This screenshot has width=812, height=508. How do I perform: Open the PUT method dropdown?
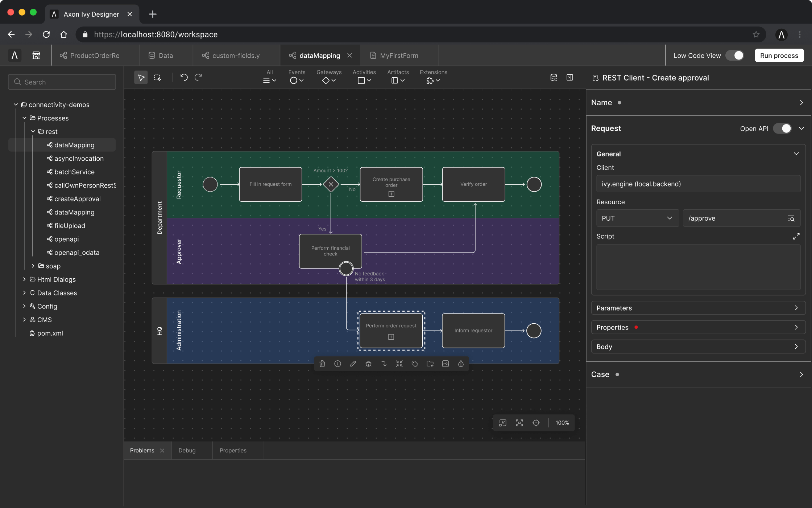pyautogui.click(x=637, y=218)
